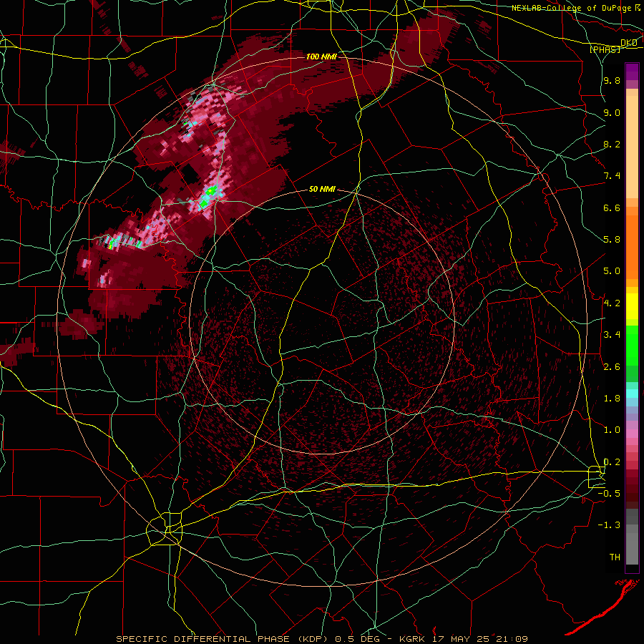644x644 pixels.
Task: Pick the cyan segment of the color bar
Action: click(x=632, y=394)
